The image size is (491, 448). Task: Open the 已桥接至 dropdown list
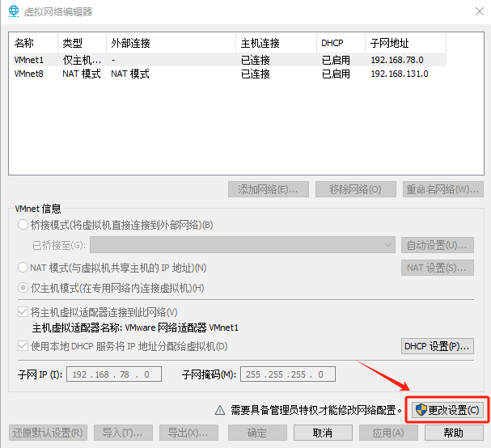click(x=243, y=245)
